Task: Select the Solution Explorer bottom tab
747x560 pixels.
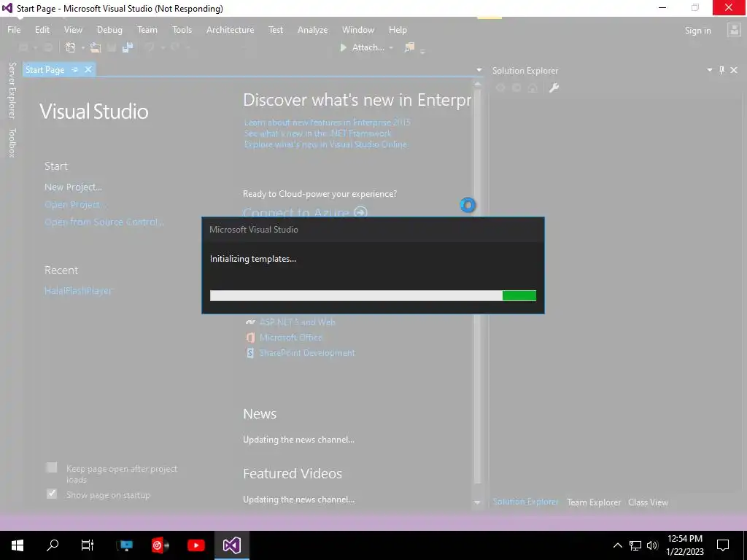Action: (525, 502)
